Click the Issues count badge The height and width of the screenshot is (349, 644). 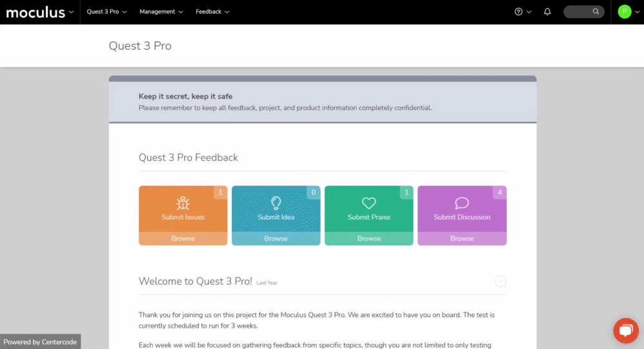(220, 192)
